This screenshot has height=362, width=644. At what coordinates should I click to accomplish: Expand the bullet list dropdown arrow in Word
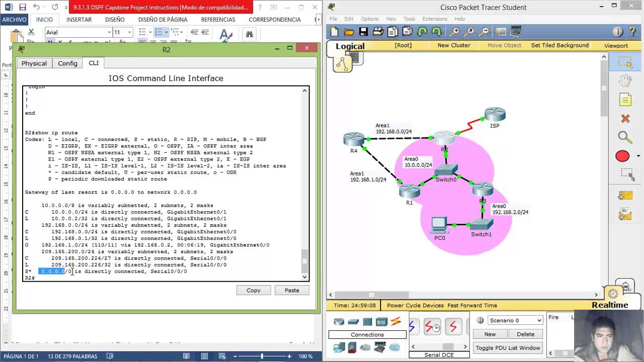click(150, 32)
